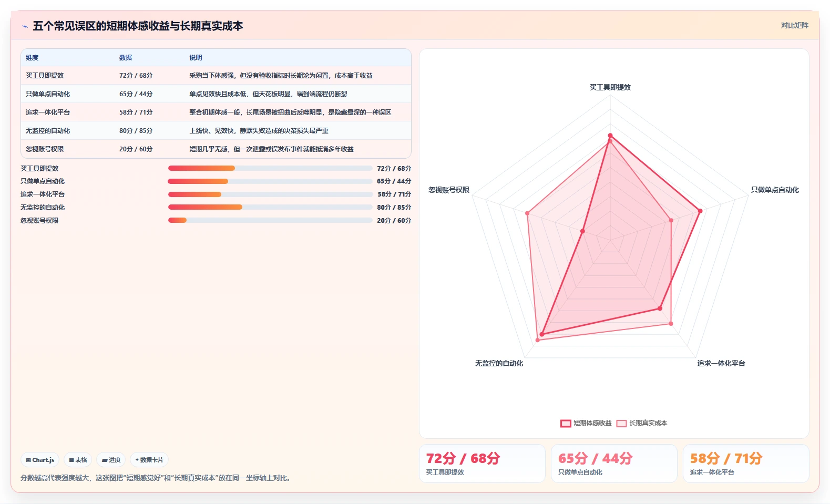Screen dimensions: 830x504
Task: Click the description starting 整合初期体感一般
Action: point(290,112)
